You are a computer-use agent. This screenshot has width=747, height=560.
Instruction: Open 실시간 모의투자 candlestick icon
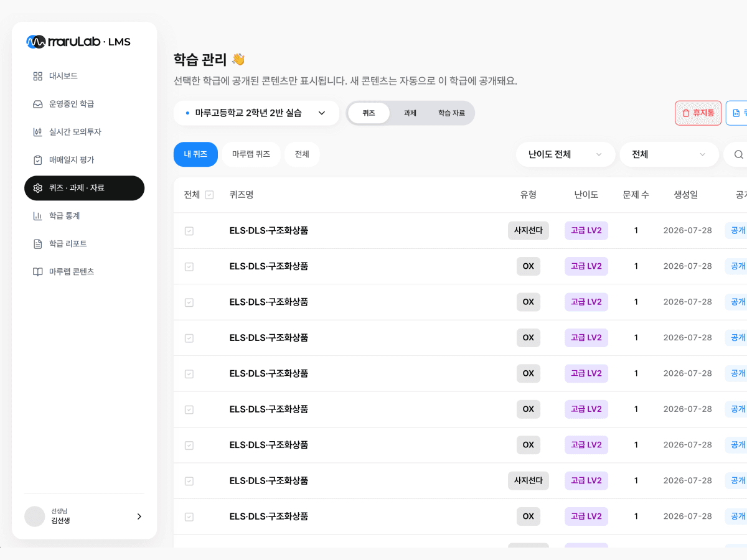point(38,132)
